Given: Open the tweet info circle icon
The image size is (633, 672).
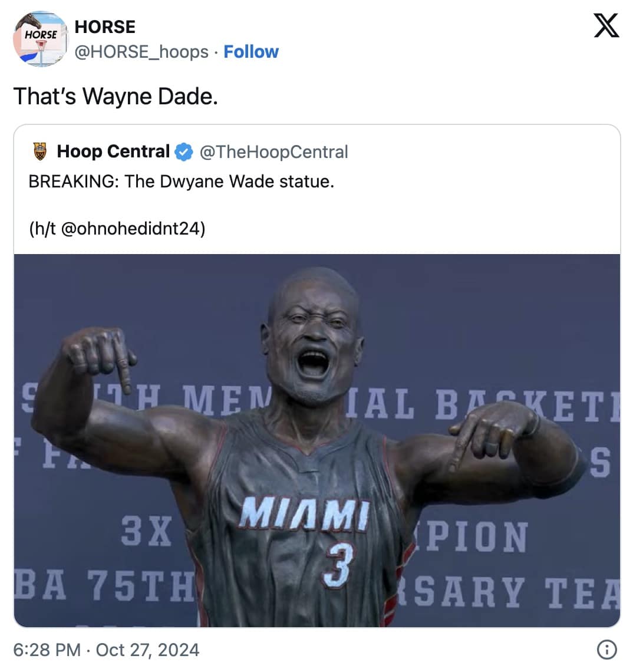Looking at the screenshot, I should point(606,650).
